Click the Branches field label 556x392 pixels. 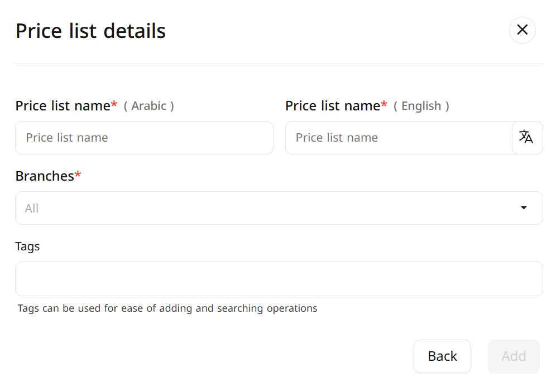pos(45,176)
